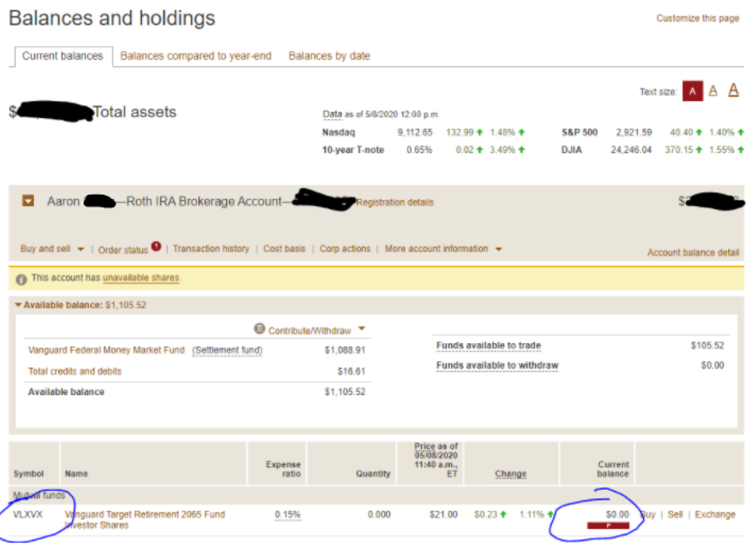Click the Contribute/Withdraw round icon
The height and width of the screenshot is (550, 756).
(x=259, y=329)
